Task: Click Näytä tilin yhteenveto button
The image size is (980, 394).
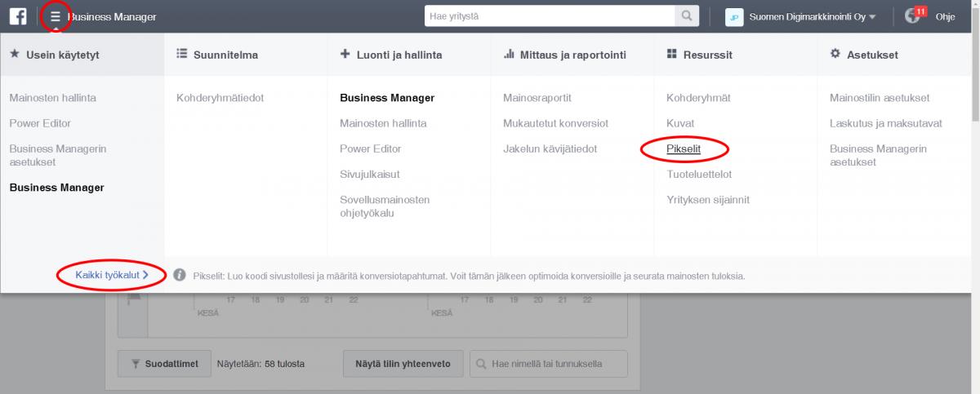Action: coord(403,364)
